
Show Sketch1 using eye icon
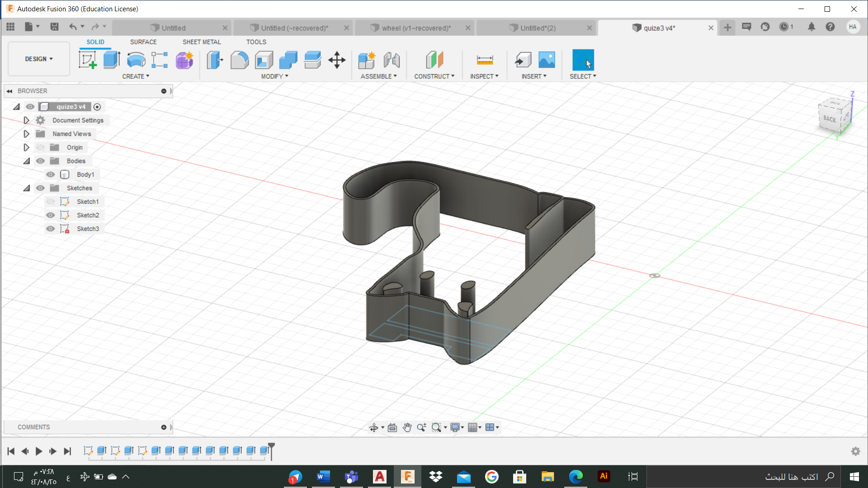51,202
